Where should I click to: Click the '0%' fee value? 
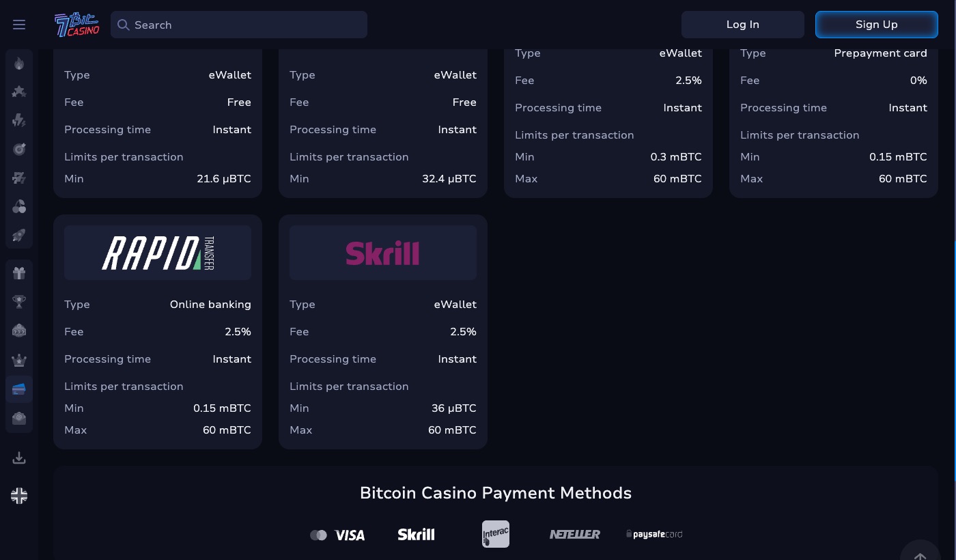[918, 81]
